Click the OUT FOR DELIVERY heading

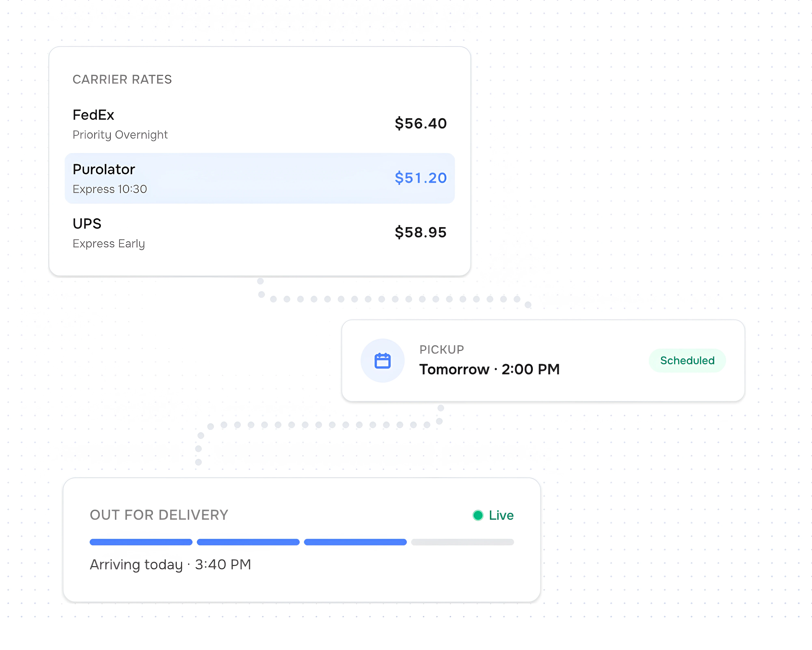159,515
